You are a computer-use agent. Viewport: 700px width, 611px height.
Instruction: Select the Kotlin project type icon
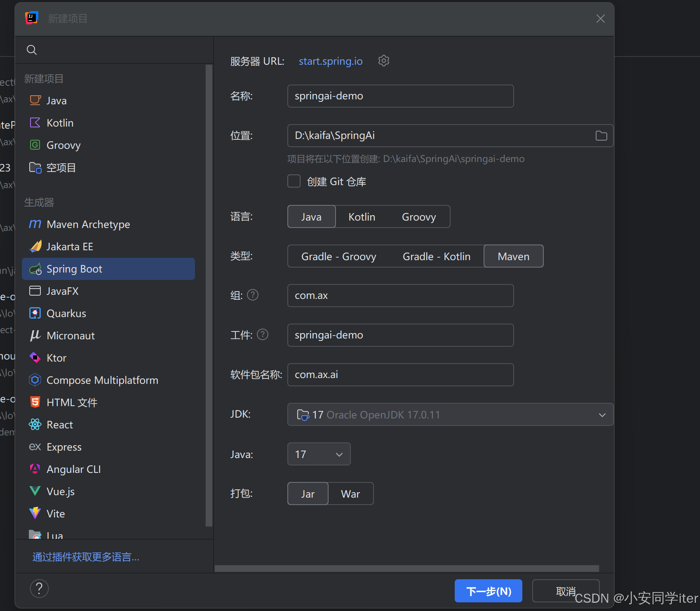tap(35, 122)
